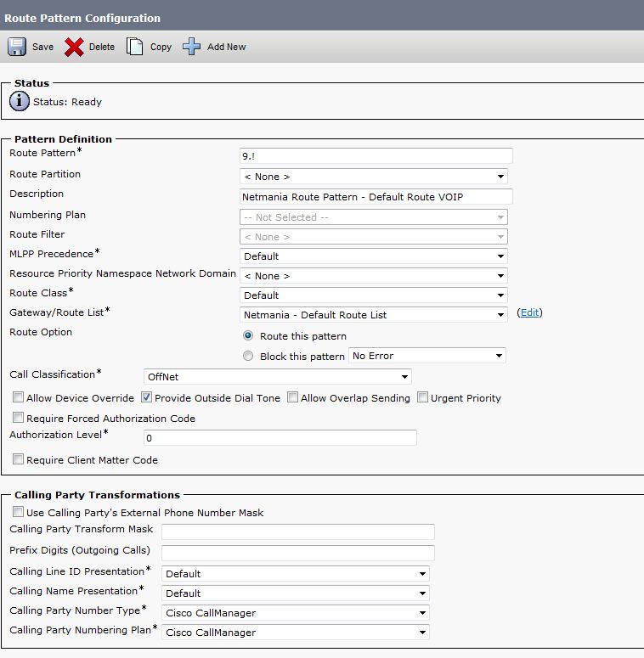
Task: Open the No Error block reason dropdown
Action: click(427, 356)
